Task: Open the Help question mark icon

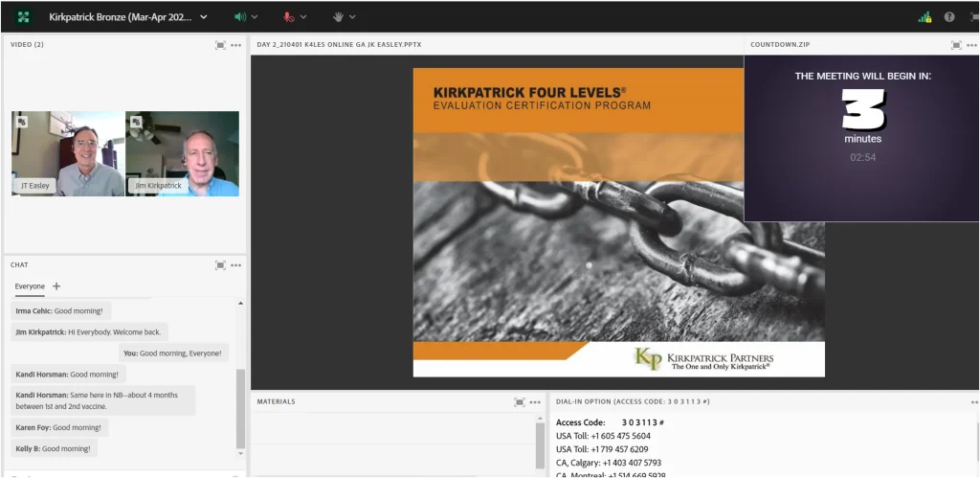Action: pos(949,17)
